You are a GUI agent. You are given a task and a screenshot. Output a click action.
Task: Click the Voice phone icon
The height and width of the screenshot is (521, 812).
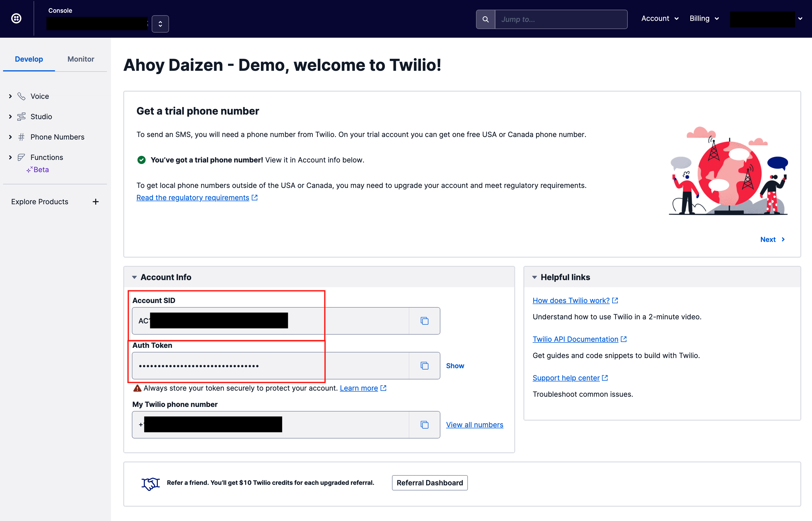pos(21,97)
